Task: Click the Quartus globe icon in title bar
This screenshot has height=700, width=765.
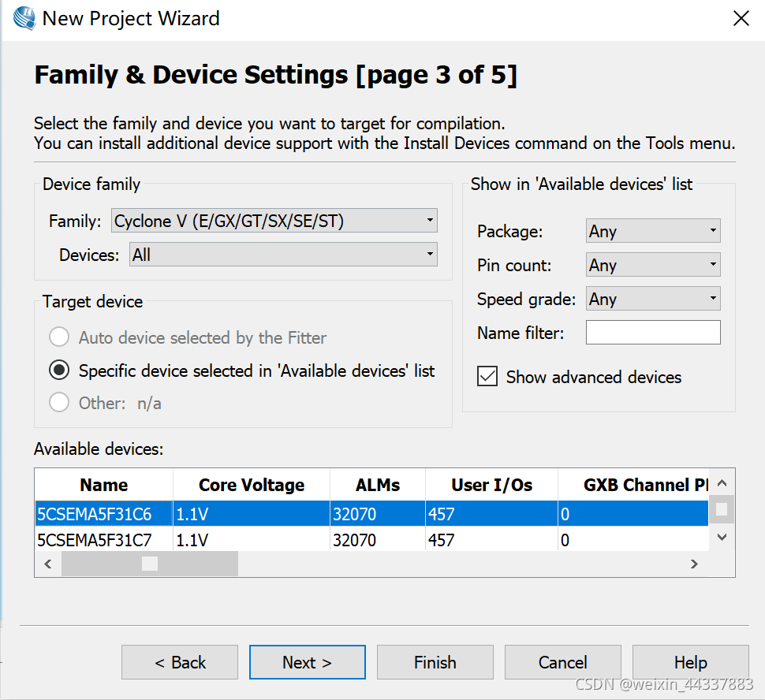Action: tap(24, 19)
